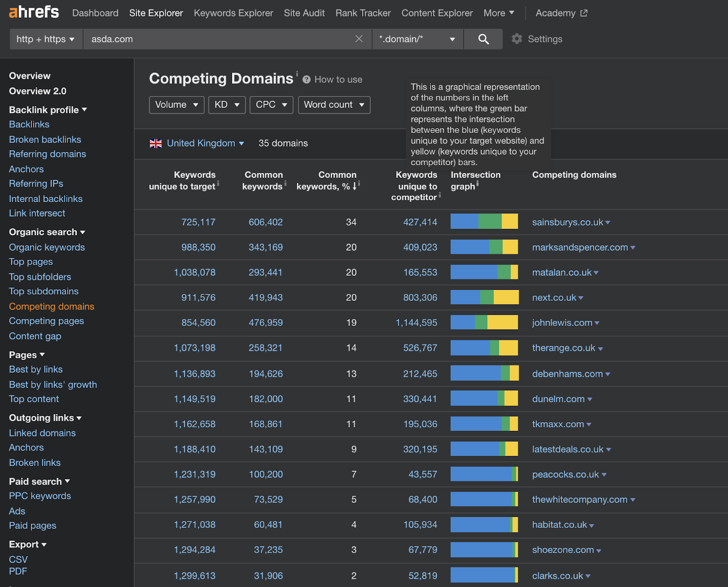Image resolution: width=728 pixels, height=587 pixels.
Task: Collapse the Export sidebar section
Action: tap(28, 545)
